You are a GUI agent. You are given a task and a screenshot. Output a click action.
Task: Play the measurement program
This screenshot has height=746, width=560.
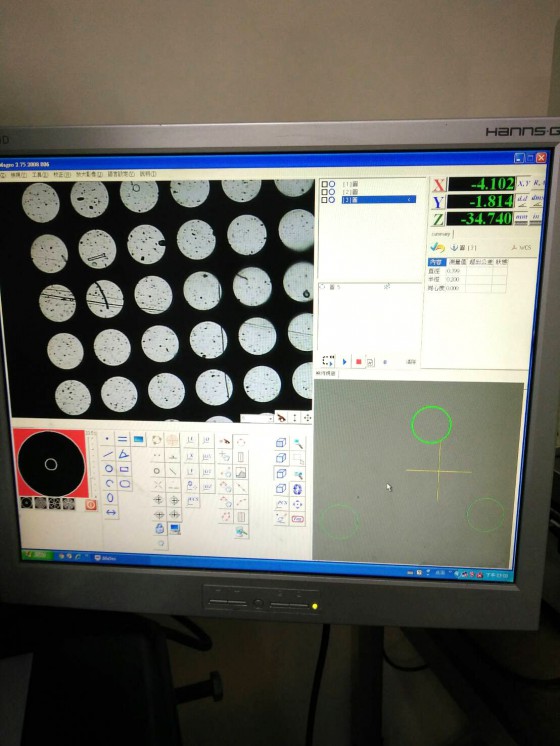344,362
